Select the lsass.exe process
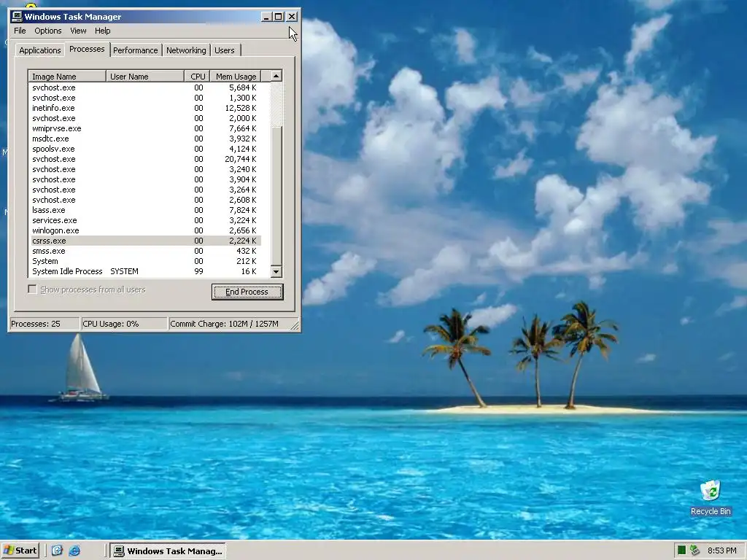 [145, 210]
